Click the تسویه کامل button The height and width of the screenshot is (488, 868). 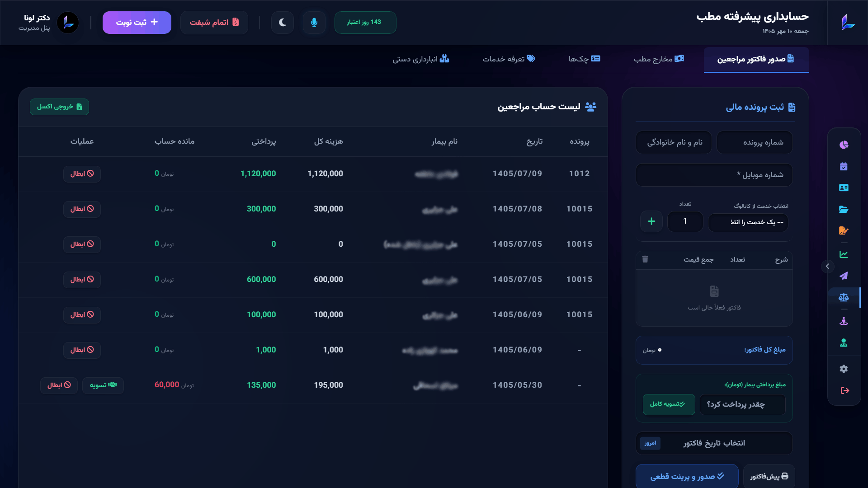[669, 404]
